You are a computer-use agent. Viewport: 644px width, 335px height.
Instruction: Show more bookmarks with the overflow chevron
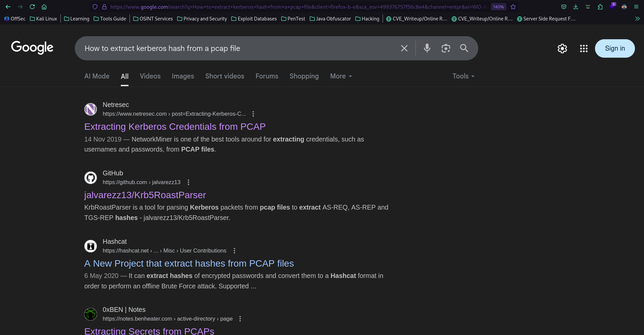(637, 19)
